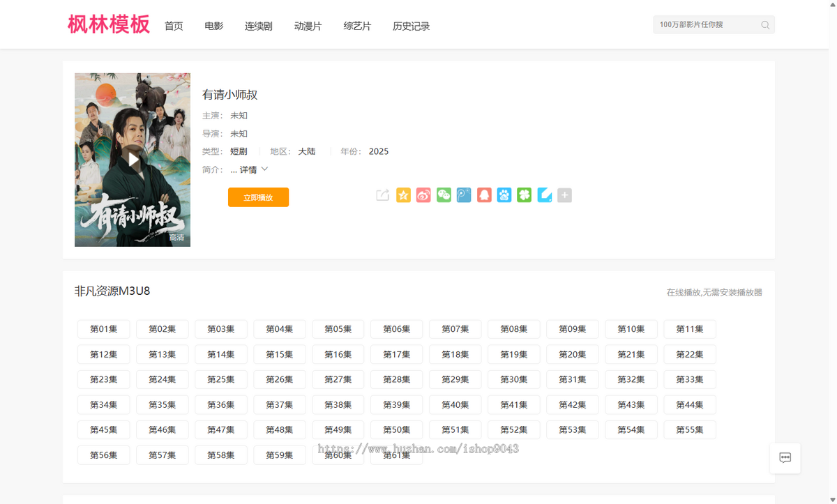The height and width of the screenshot is (504, 837).
Task: Share to QQ penguin icon
Action: 484,195
